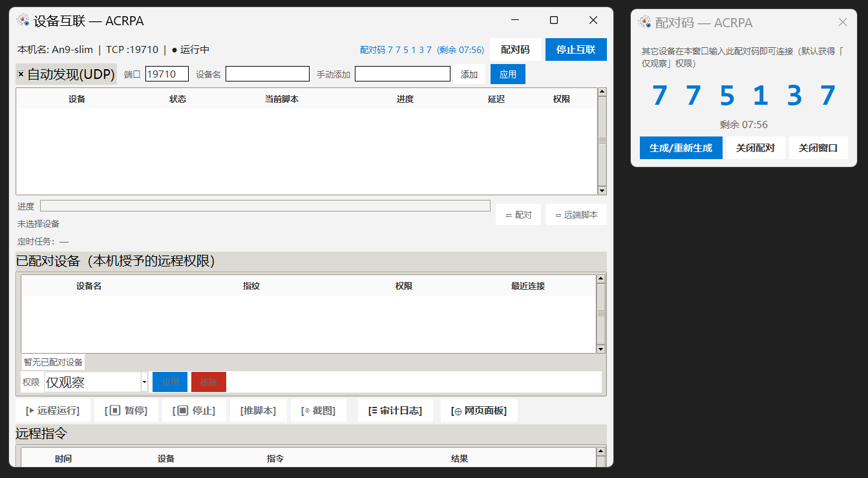Click the 暂停 button

click(x=126, y=411)
